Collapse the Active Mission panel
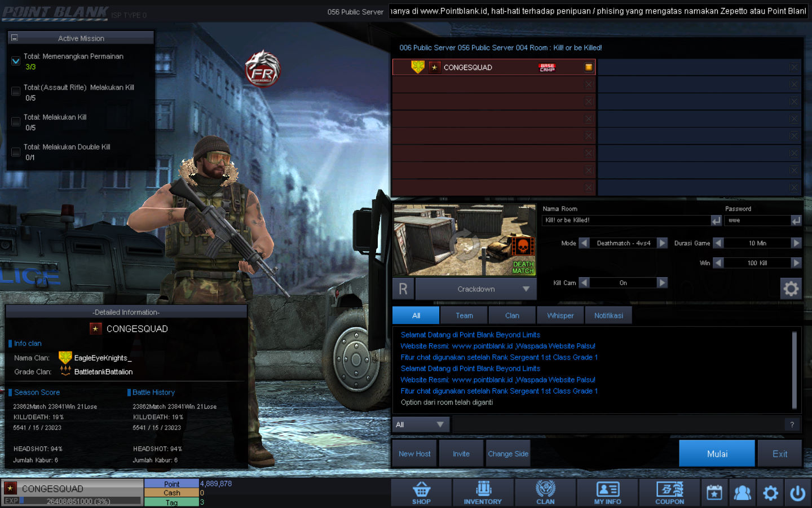The image size is (812, 508). [x=15, y=38]
